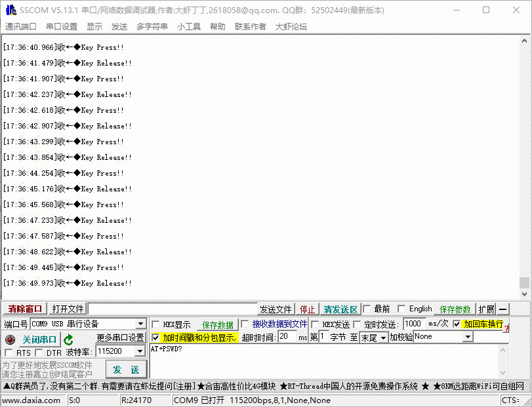Image resolution: width=532 pixels, height=407 pixels.
Task: Click the 发送 send button
Action: (x=125, y=370)
